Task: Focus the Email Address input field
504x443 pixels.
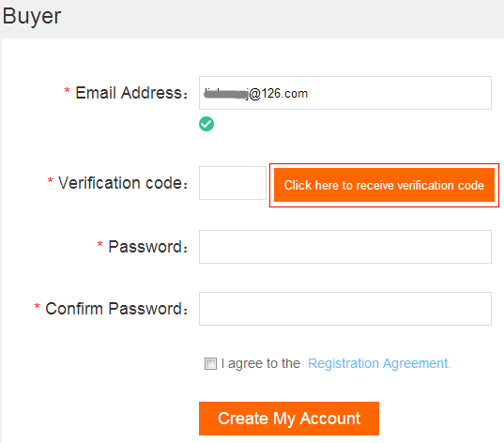Action: tap(344, 93)
